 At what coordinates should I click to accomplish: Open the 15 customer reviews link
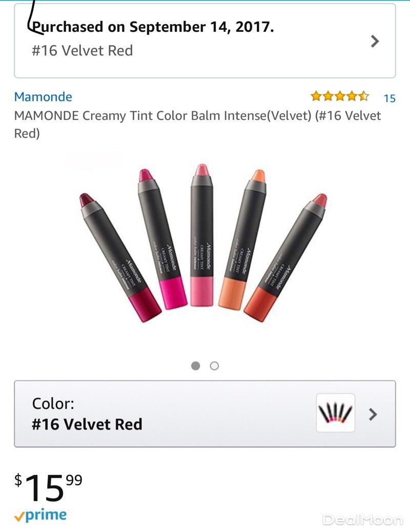pos(389,98)
